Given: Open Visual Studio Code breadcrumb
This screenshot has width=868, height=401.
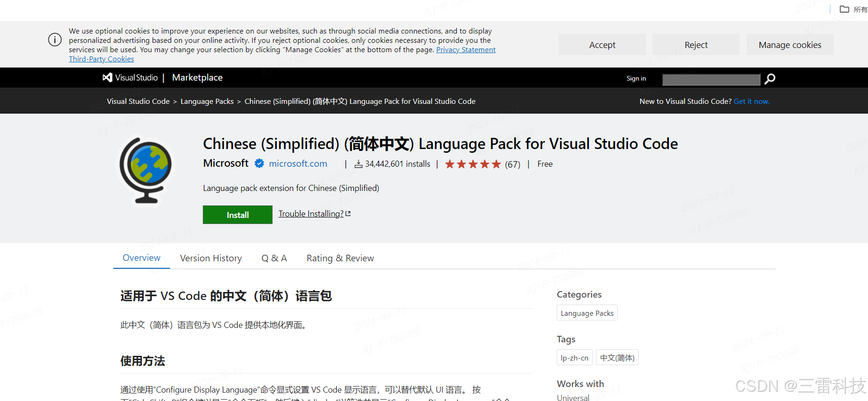Looking at the screenshot, I should 138,101.
